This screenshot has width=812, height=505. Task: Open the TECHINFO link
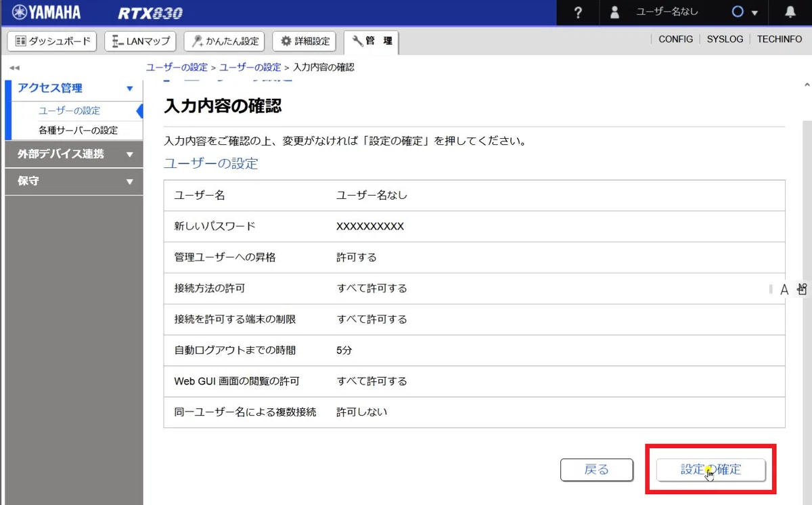780,39
